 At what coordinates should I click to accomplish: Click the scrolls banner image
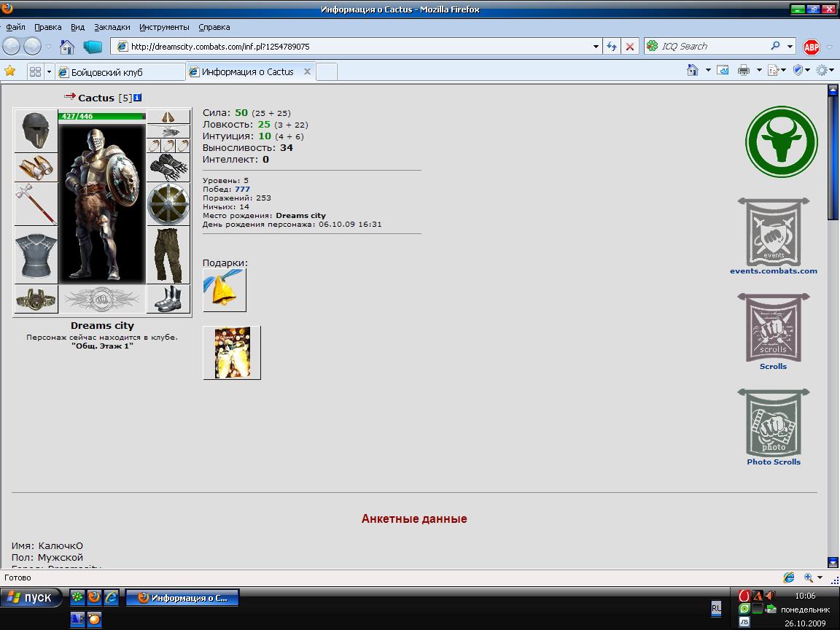pos(774,327)
